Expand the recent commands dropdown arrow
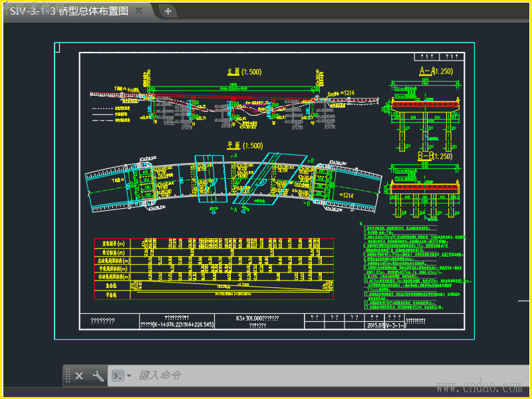Screen dimensions: 532x399 (x=129, y=376)
